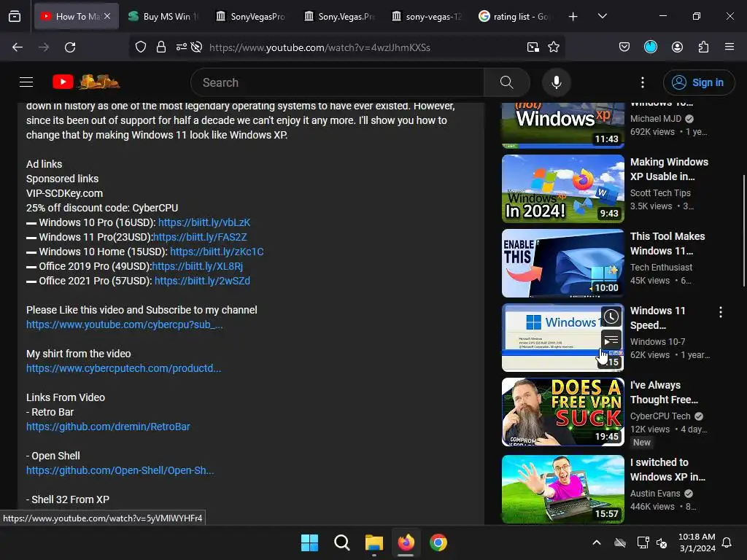Screen dimensions: 747x560
Task: Open action menu for Windows 11 Speed video
Action: (720, 312)
